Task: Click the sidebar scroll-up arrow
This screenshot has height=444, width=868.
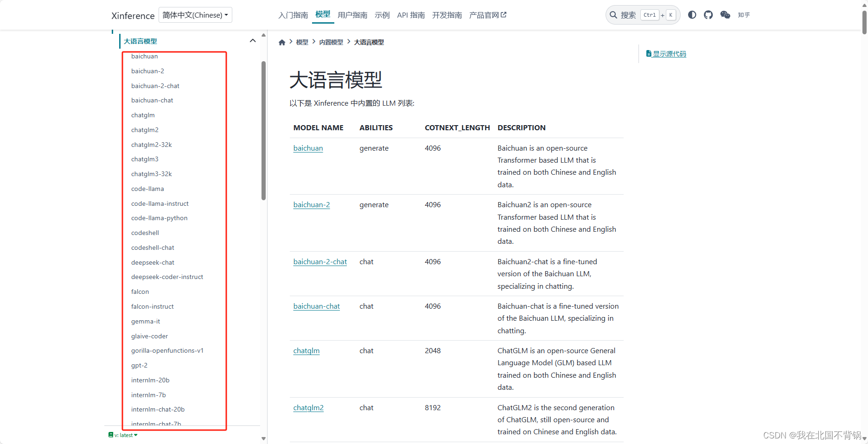Action: point(263,35)
